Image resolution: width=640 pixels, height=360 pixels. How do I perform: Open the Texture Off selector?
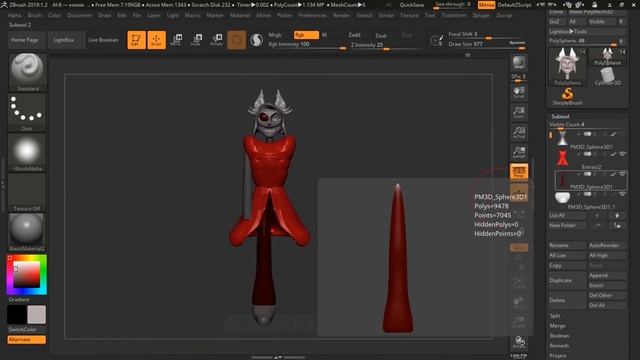27,192
